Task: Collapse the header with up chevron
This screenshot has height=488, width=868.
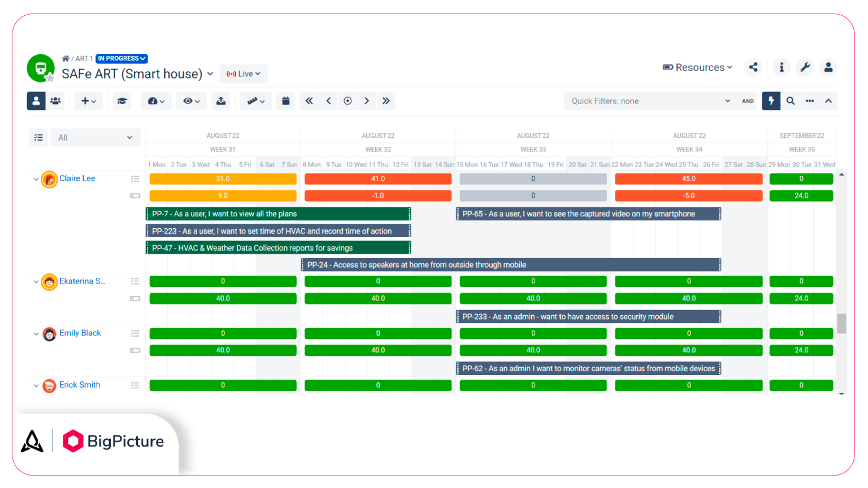Action: (x=828, y=101)
